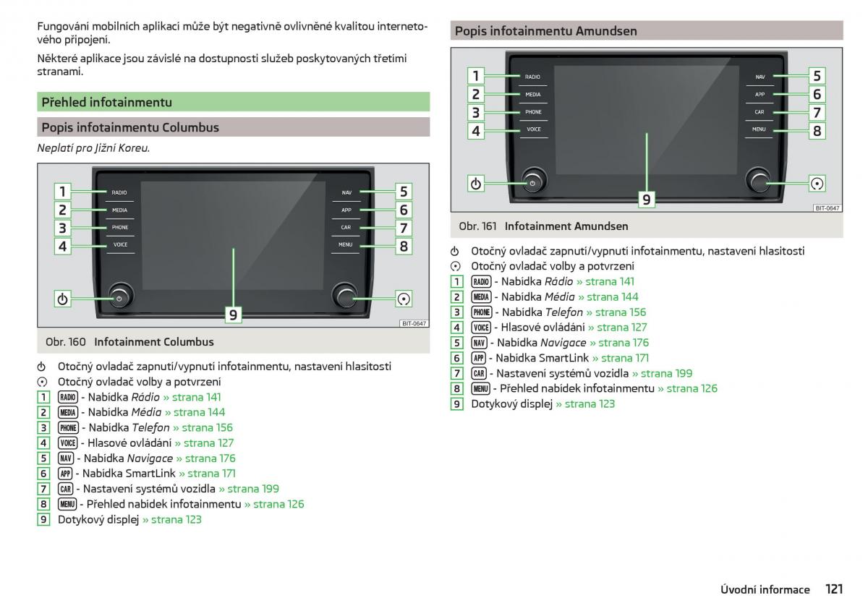Click right selection knob on Columbus diagram

(x=345, y=296)
